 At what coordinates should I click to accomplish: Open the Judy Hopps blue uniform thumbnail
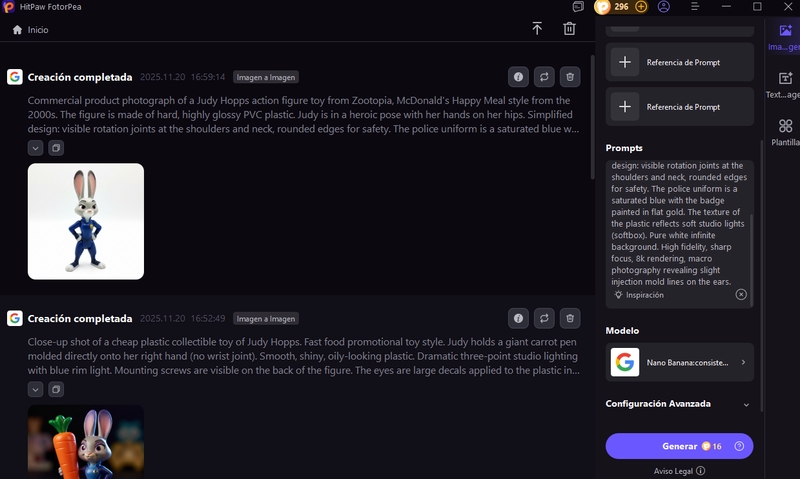(86, 221)
